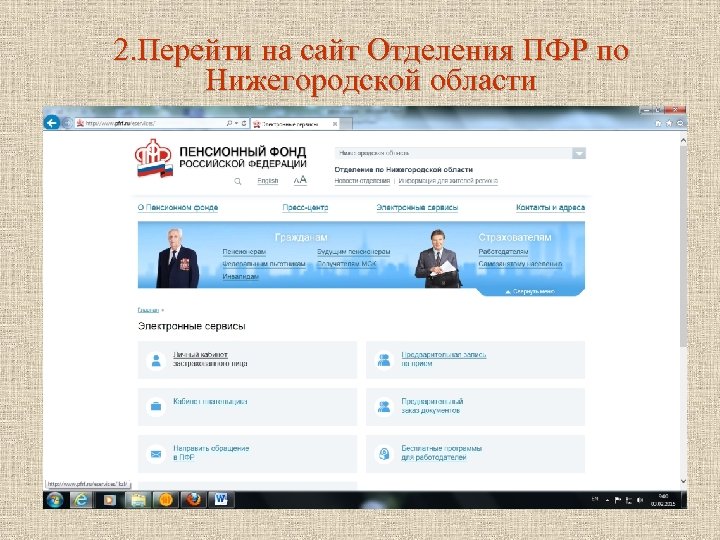Click the Favorites star icon
The image size is (720, 540).
click(669, 123)
